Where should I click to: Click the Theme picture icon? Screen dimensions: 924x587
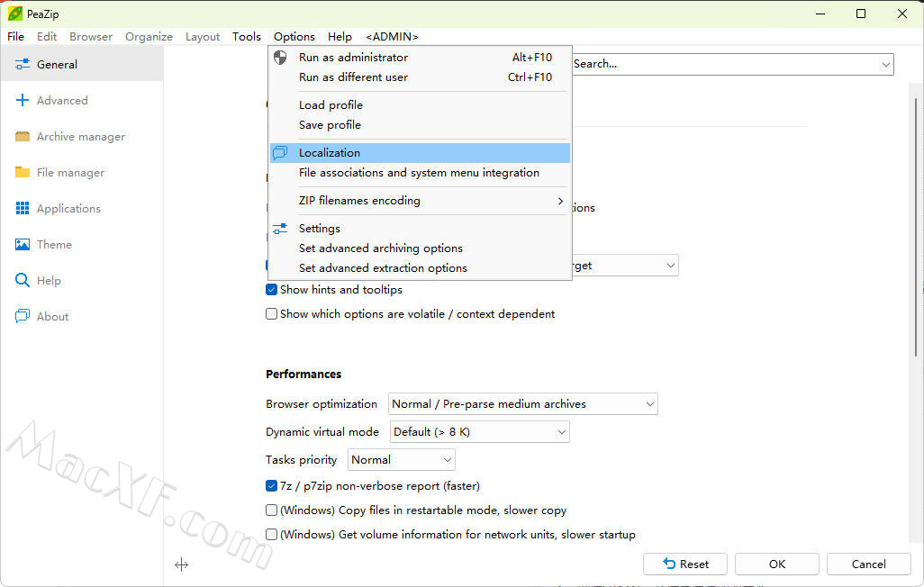pos(23,244)
